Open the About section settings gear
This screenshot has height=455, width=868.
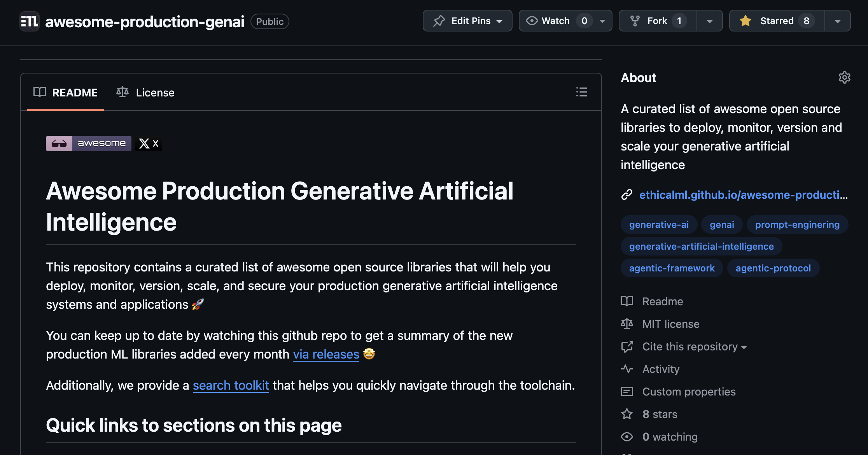(x=845, y=77)
